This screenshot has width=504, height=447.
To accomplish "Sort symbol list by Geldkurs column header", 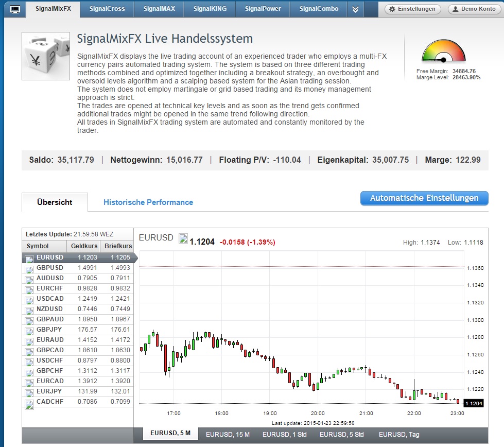I will click(x=84, y=246).
